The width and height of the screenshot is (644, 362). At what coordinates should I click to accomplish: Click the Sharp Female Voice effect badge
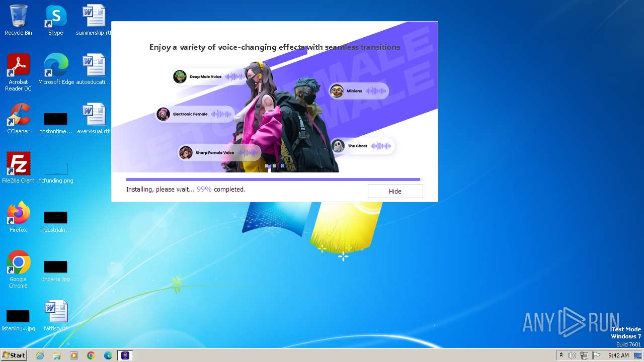click(x=219, y=152)
